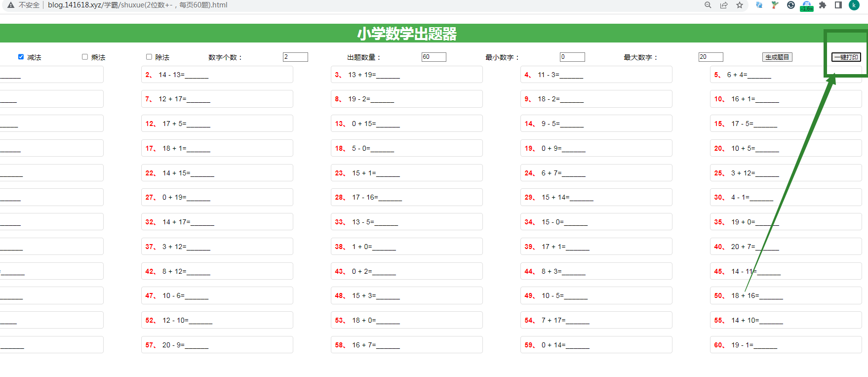Click question 15 '17 - 5='
868x377 pixels.
coord(786,124)
